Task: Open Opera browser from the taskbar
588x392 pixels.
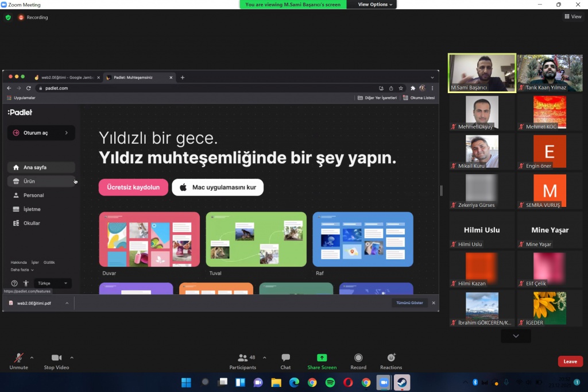Action: pos(348,383)
